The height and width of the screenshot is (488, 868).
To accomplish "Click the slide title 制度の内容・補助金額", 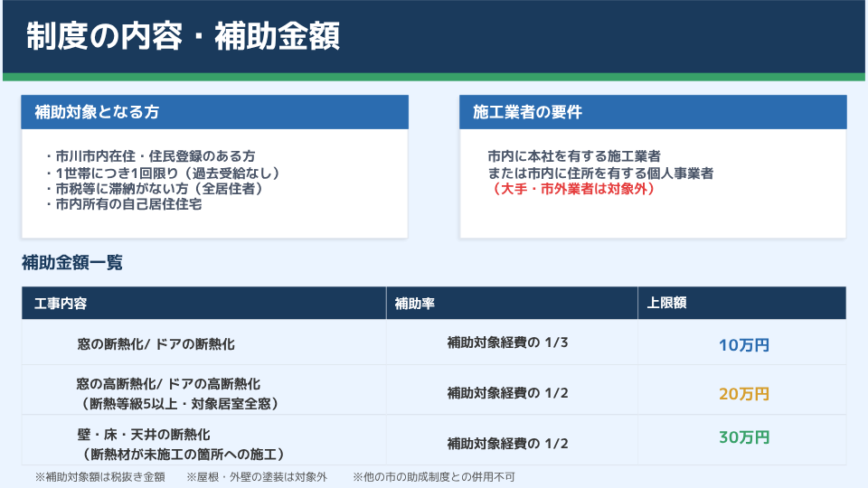I will pyautogui.click(x=184, y=37).
